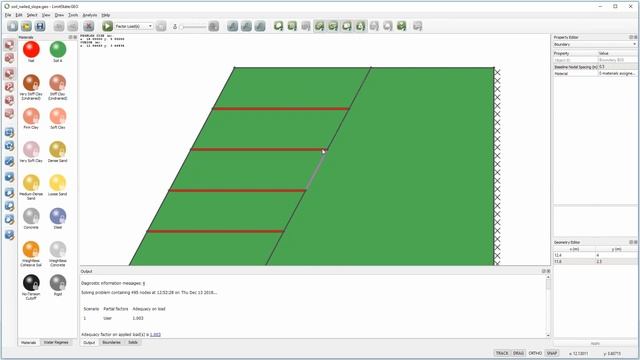Close the Geometry Editor panel

pos(635,242)
